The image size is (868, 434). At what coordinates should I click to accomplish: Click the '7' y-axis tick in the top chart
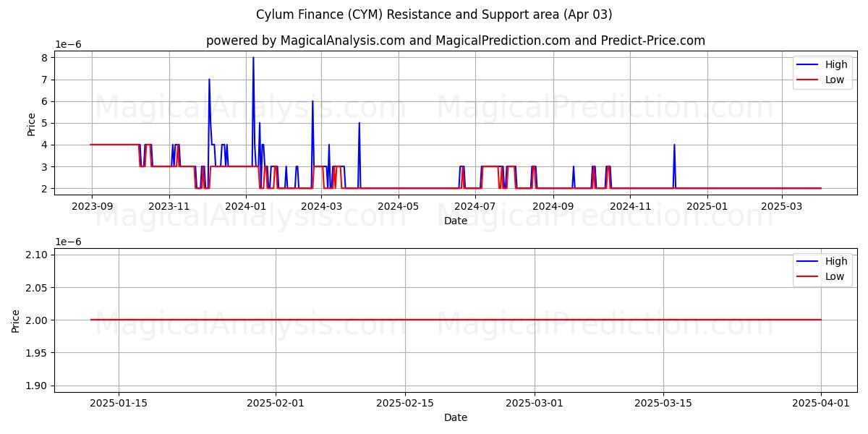(44, 80)
